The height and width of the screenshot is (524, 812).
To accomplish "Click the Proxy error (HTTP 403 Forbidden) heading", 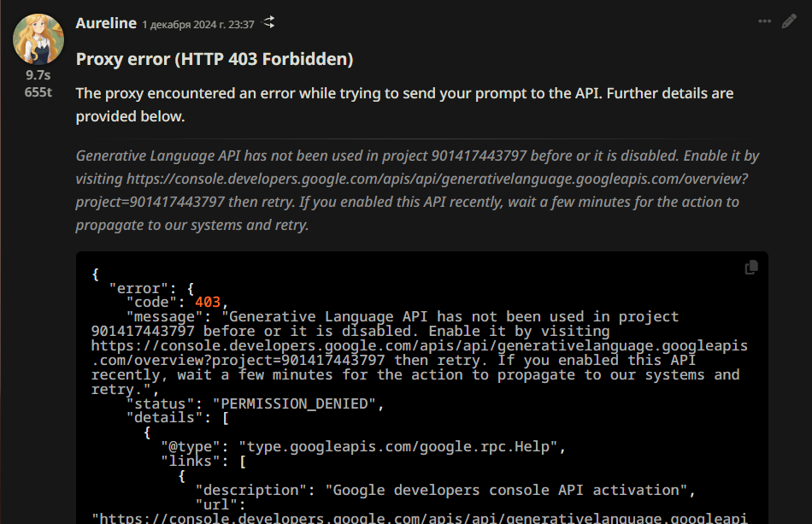I will (x=215, y=59).
